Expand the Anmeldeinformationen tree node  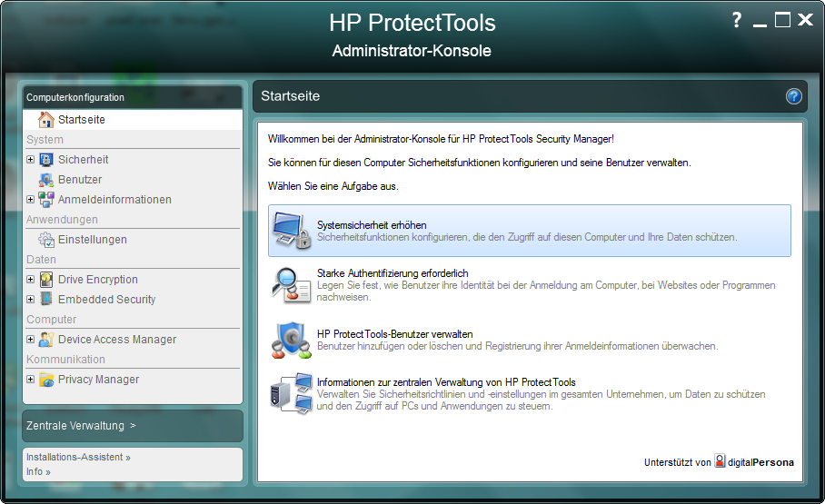click(x=31, y=200)
